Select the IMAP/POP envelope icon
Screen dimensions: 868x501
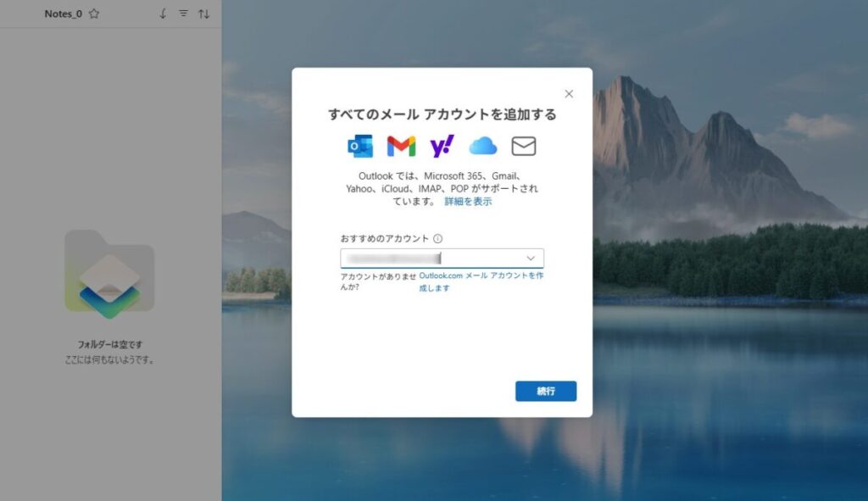pyautogui.click(x=525, y=145)
